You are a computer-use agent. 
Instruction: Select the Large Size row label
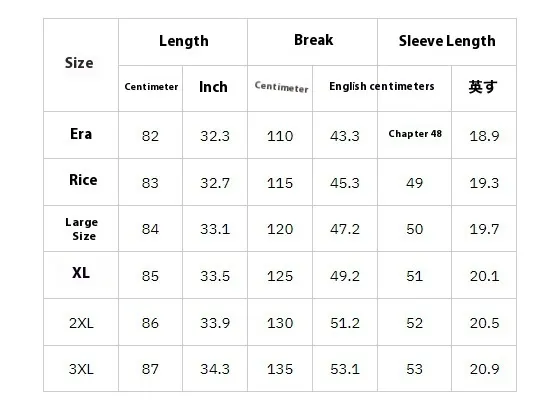click(82, 229)
